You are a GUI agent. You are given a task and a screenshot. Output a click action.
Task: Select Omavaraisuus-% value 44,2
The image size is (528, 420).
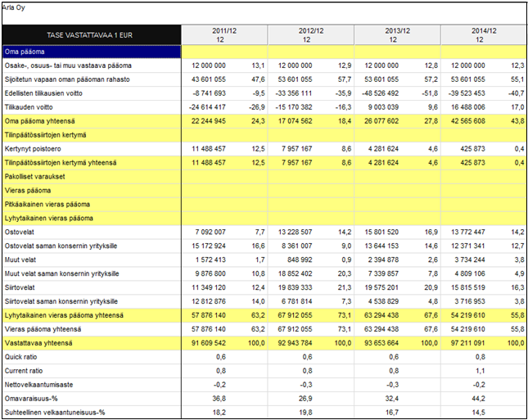[x=479, y=399]
